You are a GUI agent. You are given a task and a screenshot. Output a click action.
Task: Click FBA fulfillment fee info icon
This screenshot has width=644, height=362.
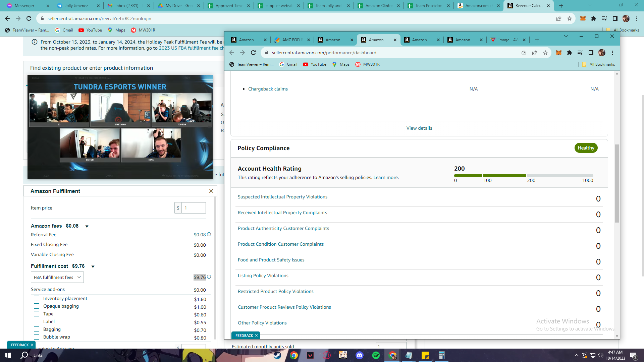click(x=209, y=277)
